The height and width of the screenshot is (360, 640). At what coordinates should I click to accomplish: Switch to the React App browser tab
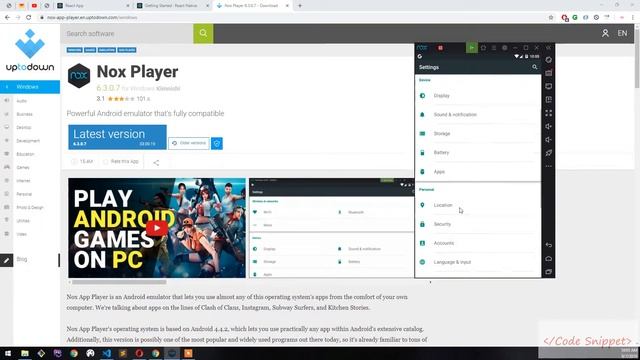pos(93,6)
